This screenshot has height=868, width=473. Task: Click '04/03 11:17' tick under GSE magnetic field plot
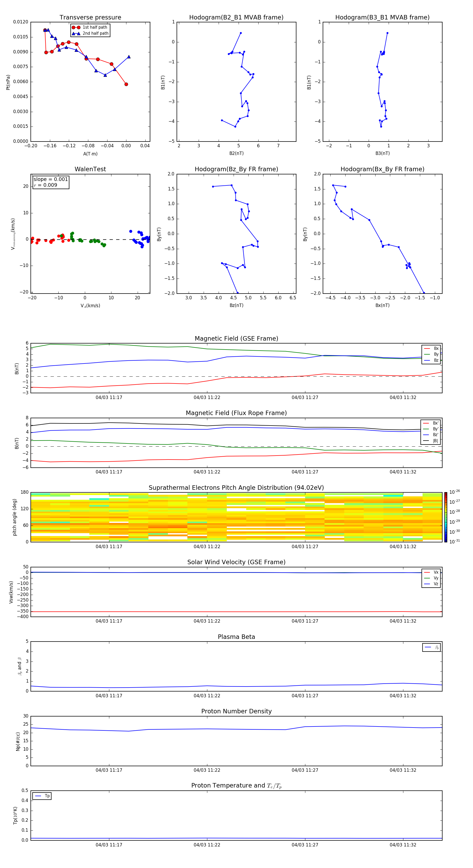[109, 398]
